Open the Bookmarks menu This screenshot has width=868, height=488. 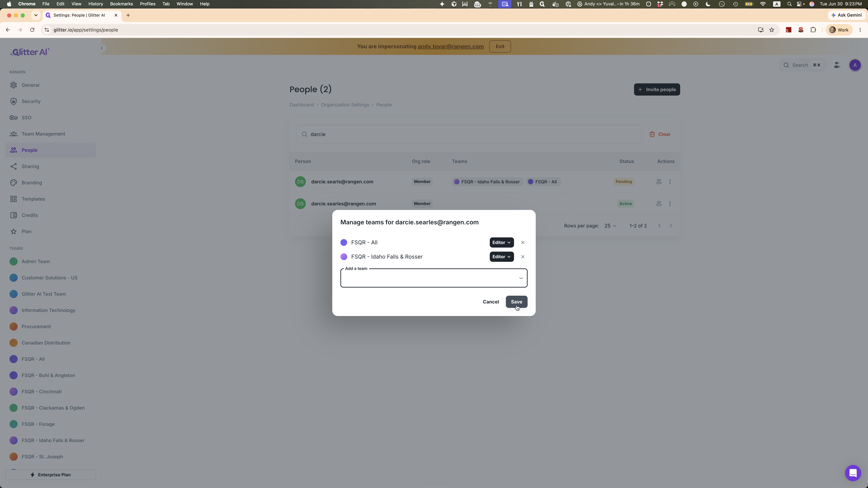(121, 4)
